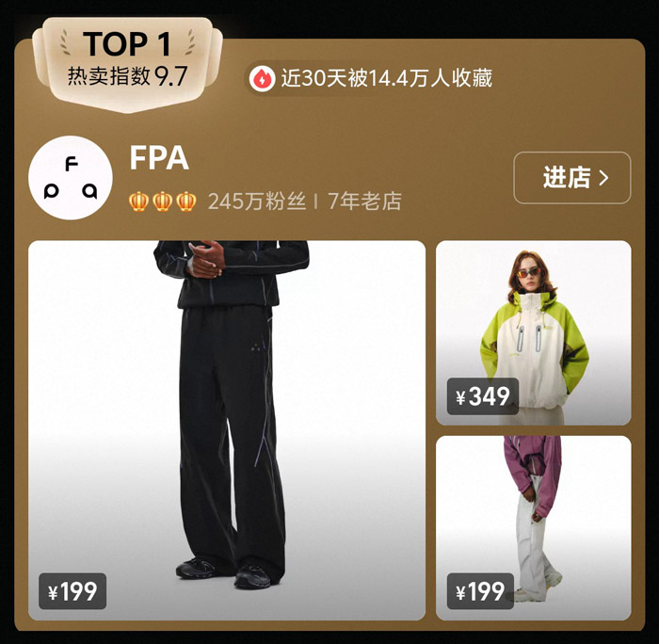659x644 pixels.
Task: Click the 245万粉丝 follower count
Action: point(257,201)
